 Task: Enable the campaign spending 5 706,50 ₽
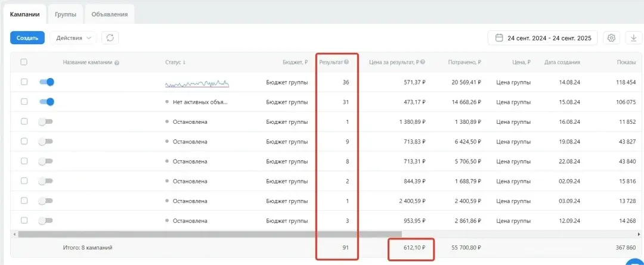[x=45, y=161]
